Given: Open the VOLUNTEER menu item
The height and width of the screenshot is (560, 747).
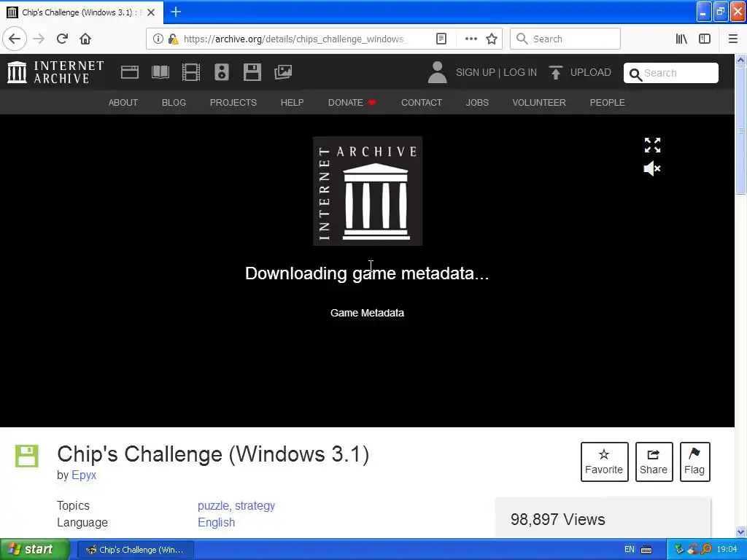Looking at the screenshot, I should point(539,102).
